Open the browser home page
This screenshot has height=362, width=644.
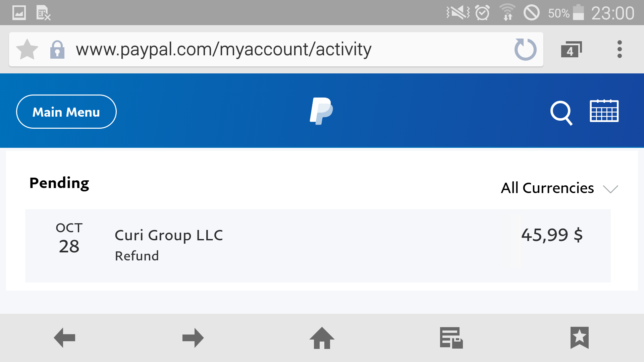coord(322,338)
